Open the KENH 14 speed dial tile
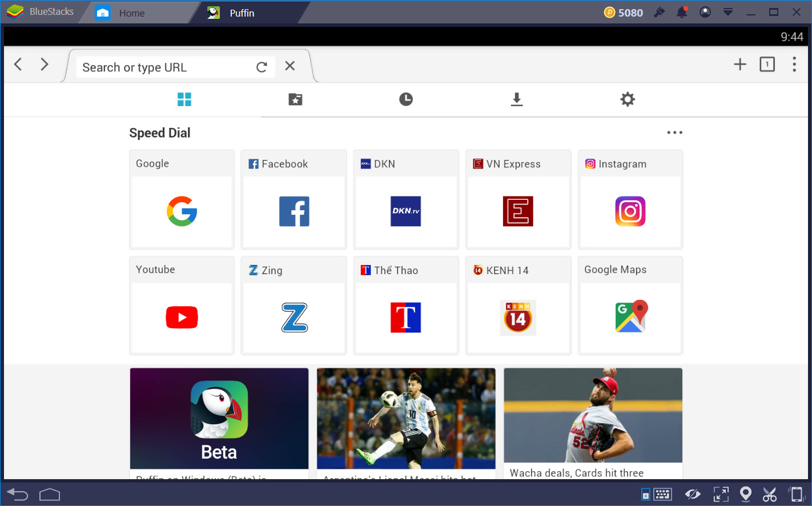Viewport: 812px width, 506px height. click(518, 306)
